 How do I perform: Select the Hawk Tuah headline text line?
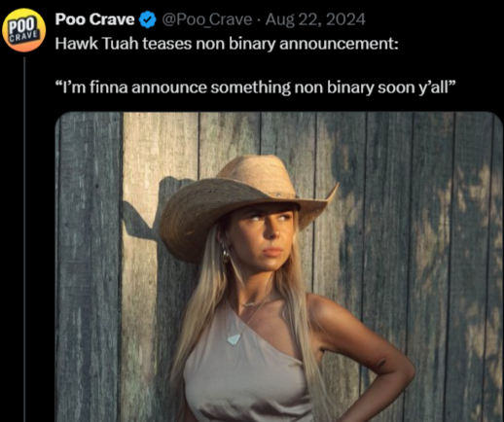pos(227,44)
